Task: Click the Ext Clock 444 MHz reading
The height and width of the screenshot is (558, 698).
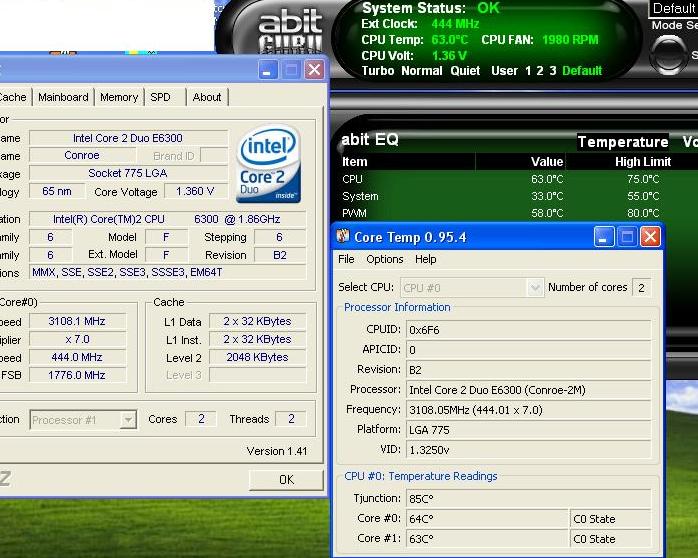Action: click(455, 24)
